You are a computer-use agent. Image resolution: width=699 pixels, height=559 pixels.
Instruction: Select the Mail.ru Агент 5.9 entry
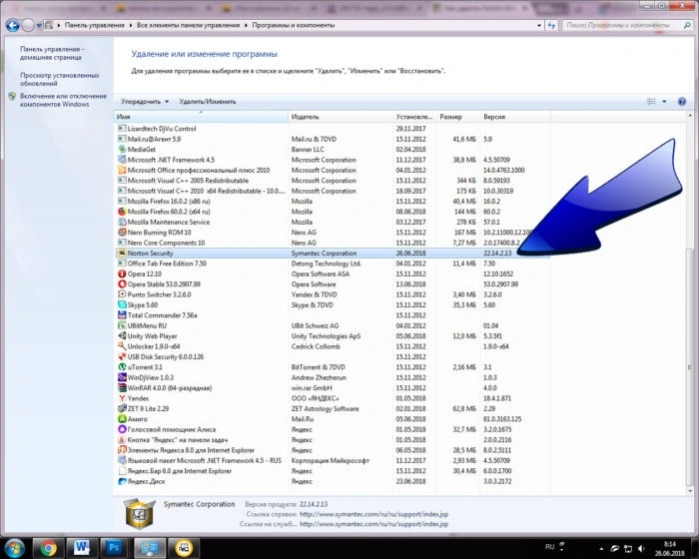tap(332, 139)
